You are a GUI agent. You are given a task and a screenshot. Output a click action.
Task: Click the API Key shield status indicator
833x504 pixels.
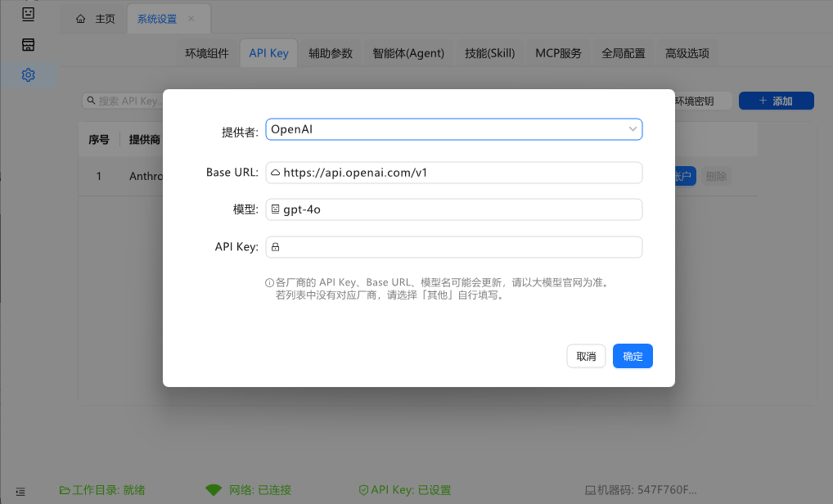pyautogui.click(x=404, y=490)
